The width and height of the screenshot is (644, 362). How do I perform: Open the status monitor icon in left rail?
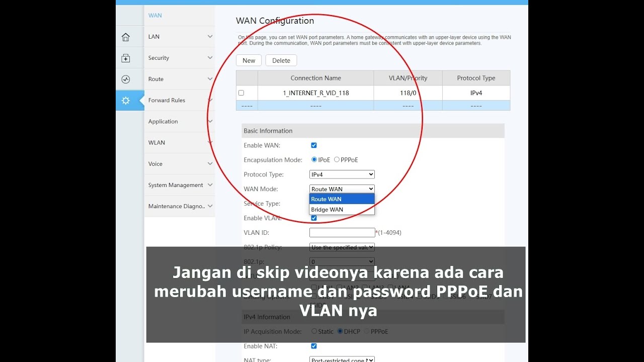126,79
